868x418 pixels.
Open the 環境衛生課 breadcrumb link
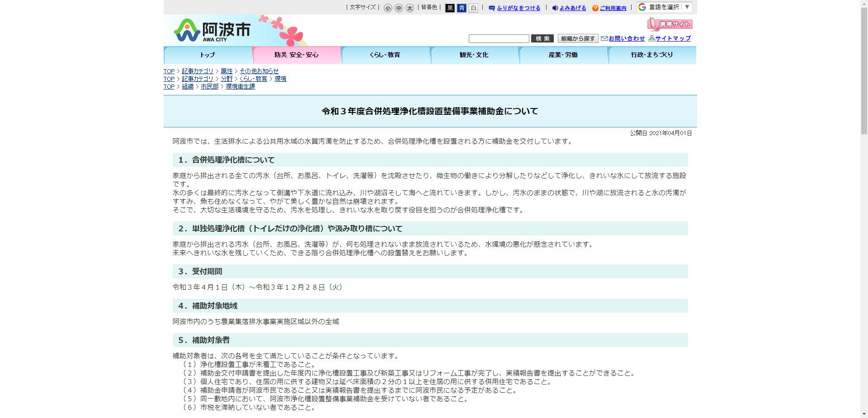[x=240, y=86]
